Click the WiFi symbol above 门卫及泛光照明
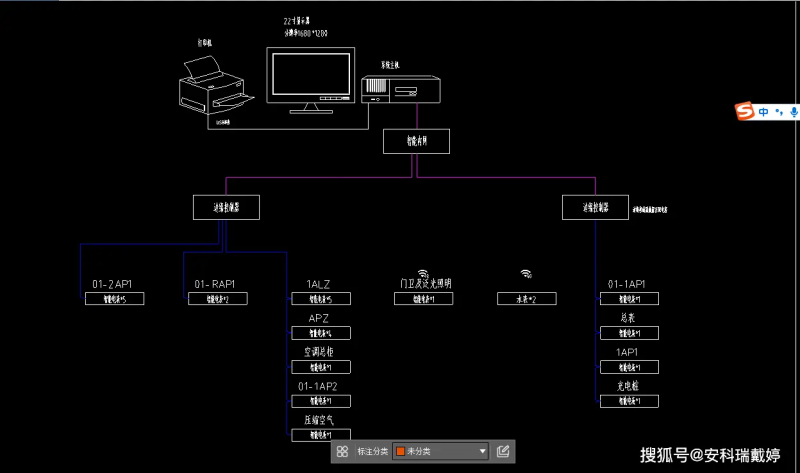800x473 pixels. [423, 273]
